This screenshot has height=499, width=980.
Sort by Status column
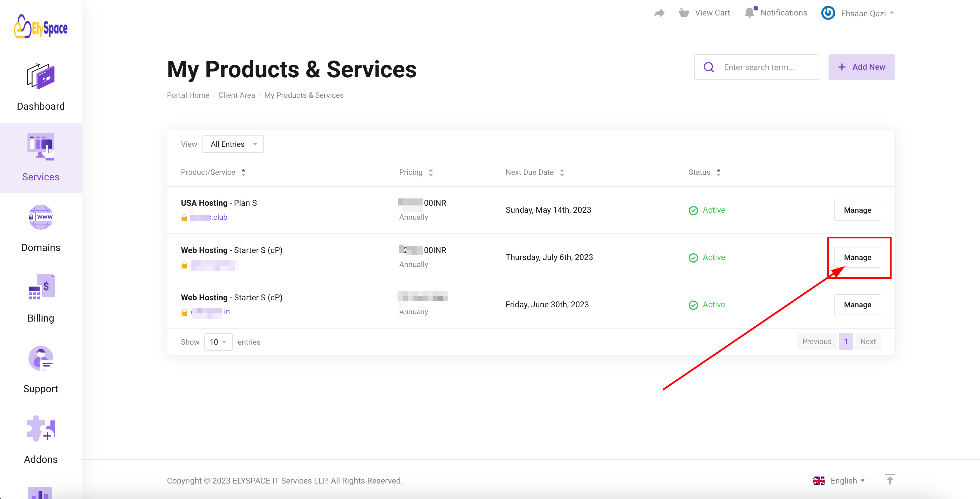pos(704,172)
